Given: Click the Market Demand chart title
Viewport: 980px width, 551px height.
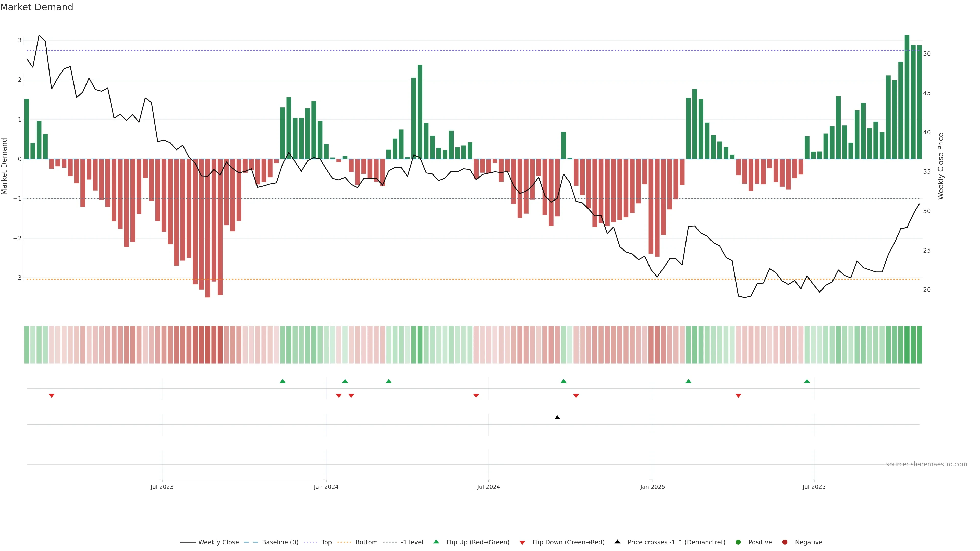Looking at the screenshot, I should tap(36, 7).
